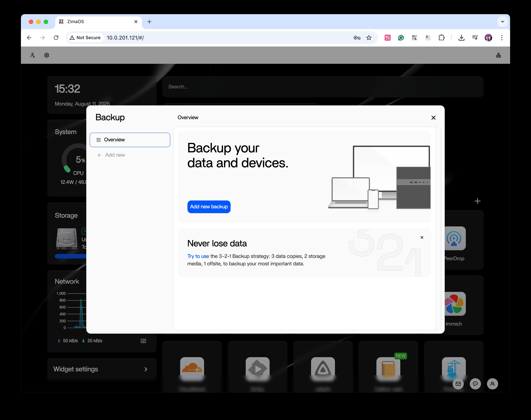Open the QR code extension icon
This screenshot has height=420, width=531.
414,38
